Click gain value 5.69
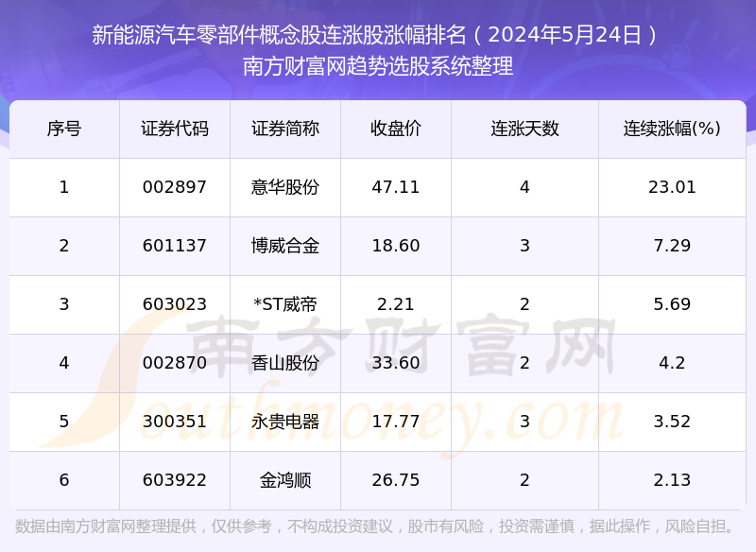This screenshot has height=552, width=756. (x=672, y=304)
